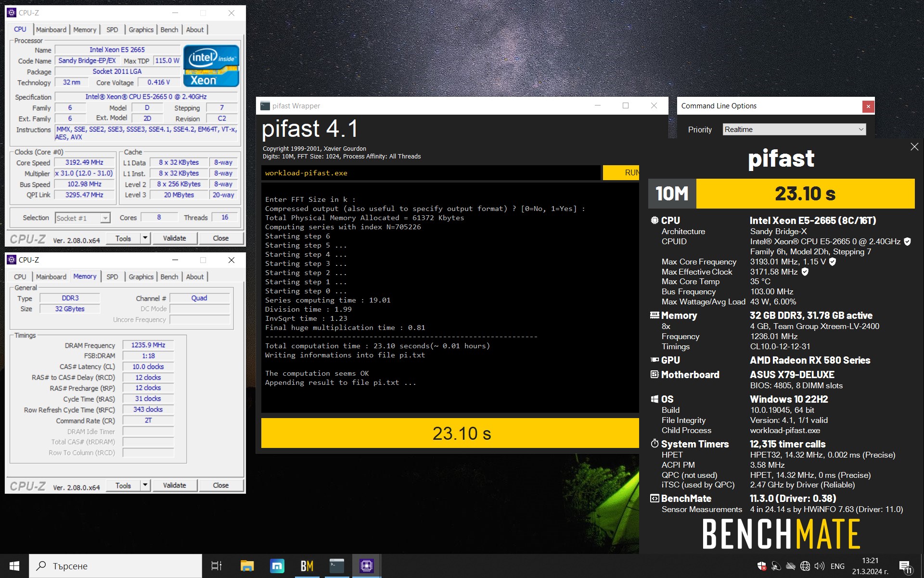Click Motherboard icon in BenchMate results

point(654,374)
